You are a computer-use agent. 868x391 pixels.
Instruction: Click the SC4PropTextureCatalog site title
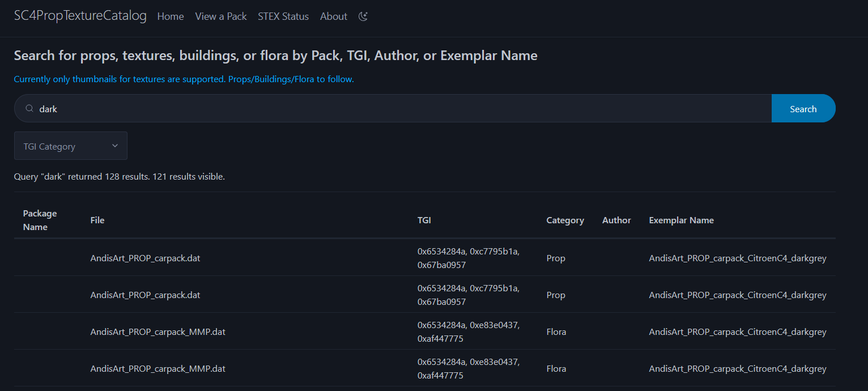[x=80, y=16]
